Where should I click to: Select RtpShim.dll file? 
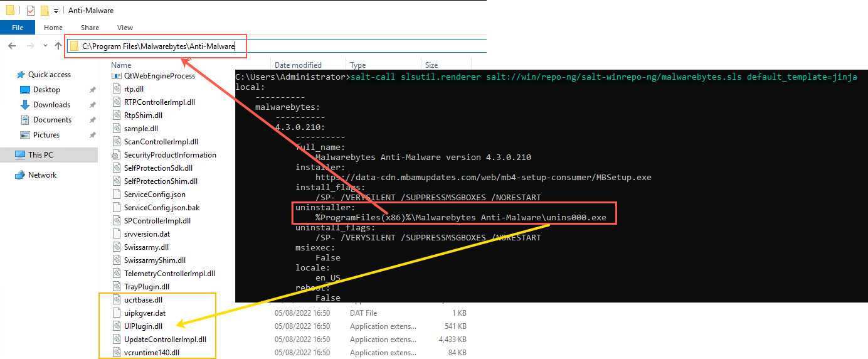coord(143,115)
